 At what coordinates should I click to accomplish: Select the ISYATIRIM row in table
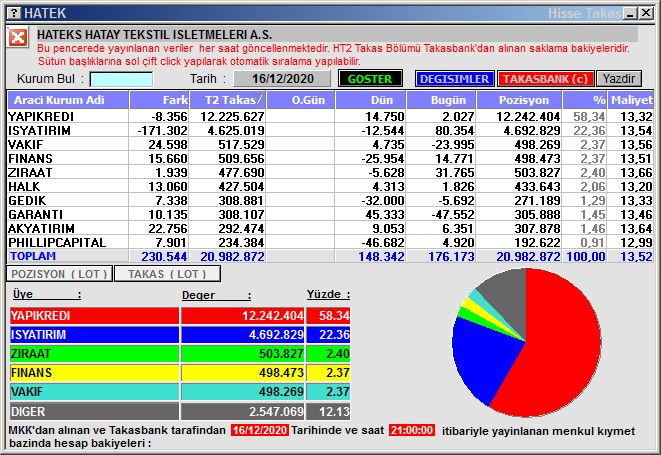click(x=330, y=130)
